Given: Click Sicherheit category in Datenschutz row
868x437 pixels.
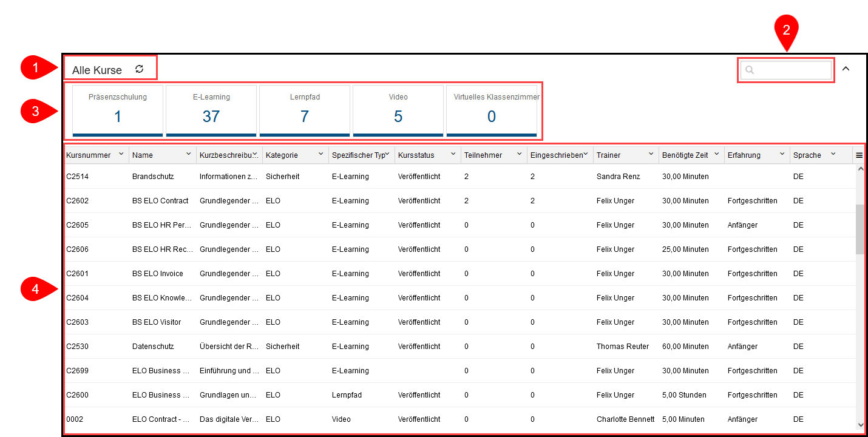Looking at the screenshot, I should tap(283, 347).
